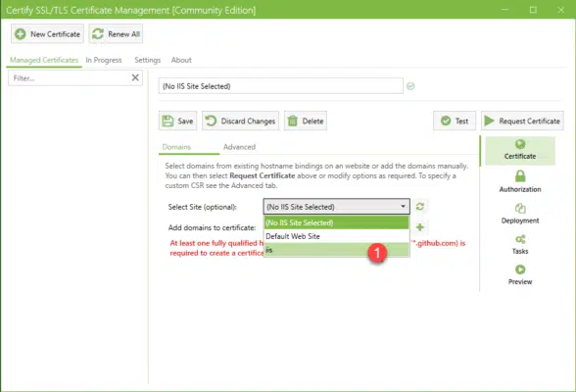Switch to Managed Certificates tab
Screen dimensions: 576x392
pos(44,60)
